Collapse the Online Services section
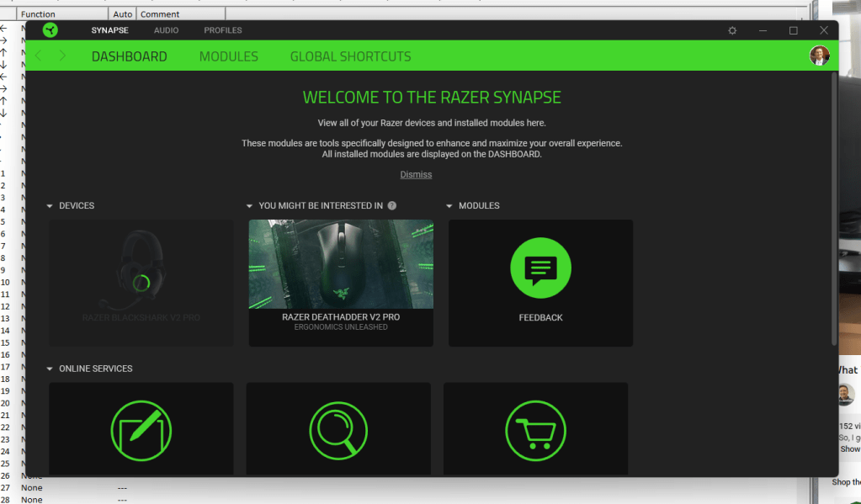This screenshot has width=861, height=504. coord(50,369)
